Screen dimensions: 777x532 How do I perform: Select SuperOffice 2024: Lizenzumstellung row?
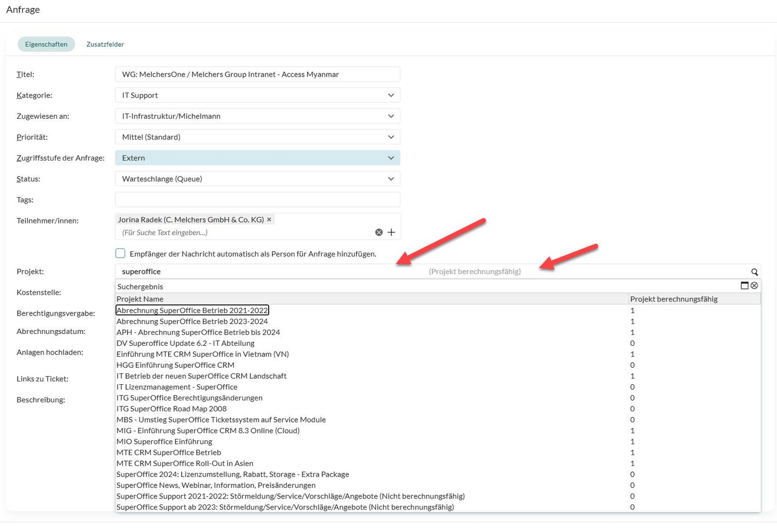[x=438, y=474]
